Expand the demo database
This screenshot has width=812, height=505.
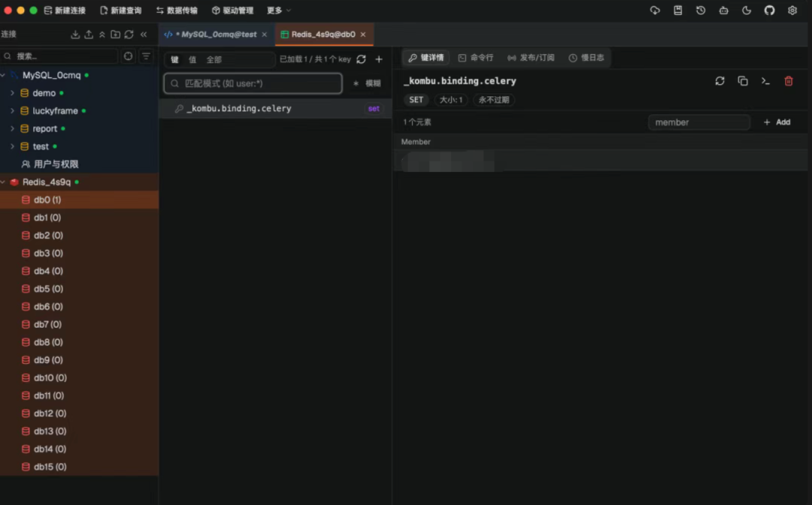pos(12,93)
